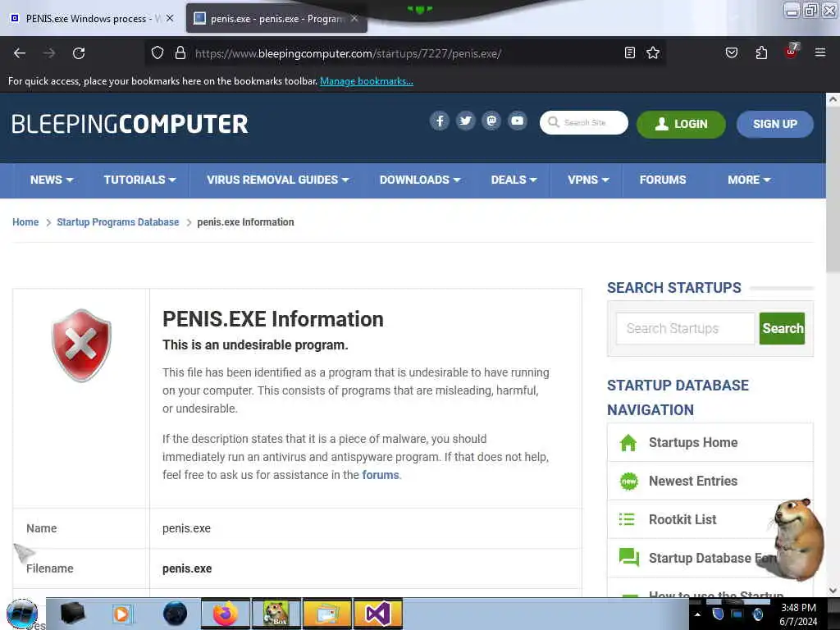Open the Windows Start orb
Screen dimensions: 840x630
coord(22,614)
